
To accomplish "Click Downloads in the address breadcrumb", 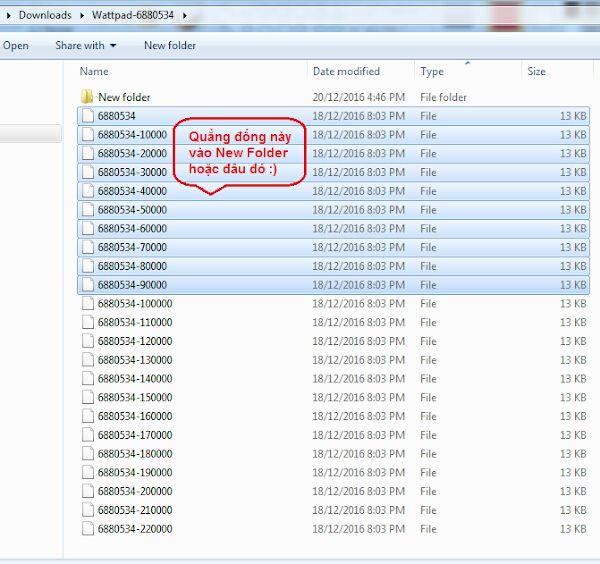I will tap(45, 15).
